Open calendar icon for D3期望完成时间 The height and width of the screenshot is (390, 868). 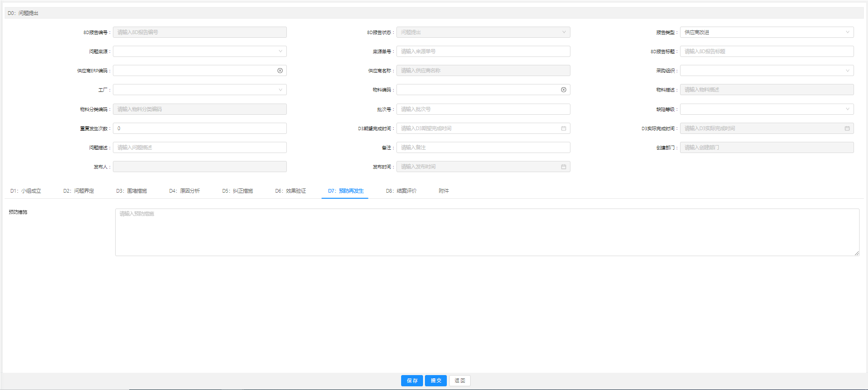[x=563, y=128]
